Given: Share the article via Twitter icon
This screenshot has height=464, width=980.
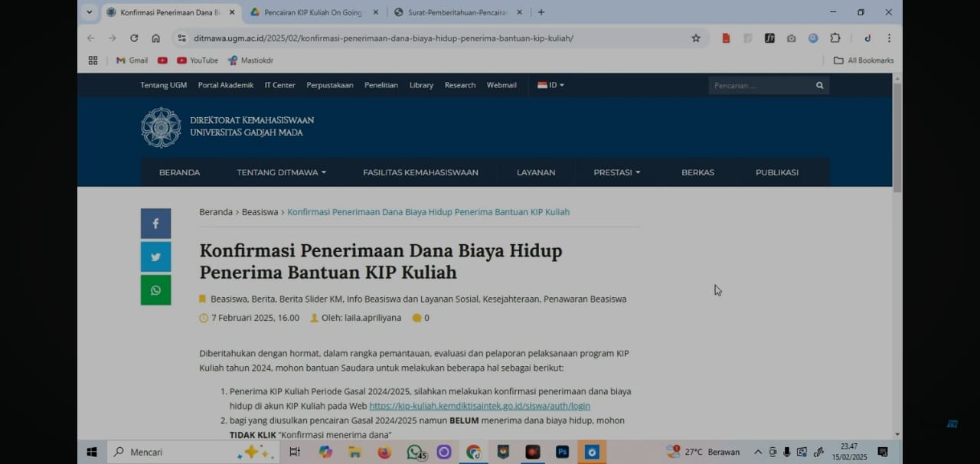Looking at the screenshot, I should click(x=155, y=257).
